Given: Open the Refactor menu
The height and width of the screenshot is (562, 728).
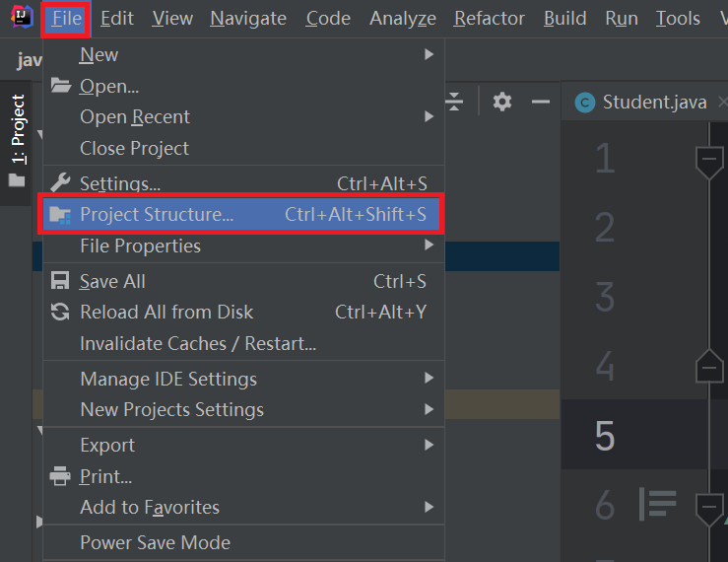Looking at the screenshot, I should (490, 18).
